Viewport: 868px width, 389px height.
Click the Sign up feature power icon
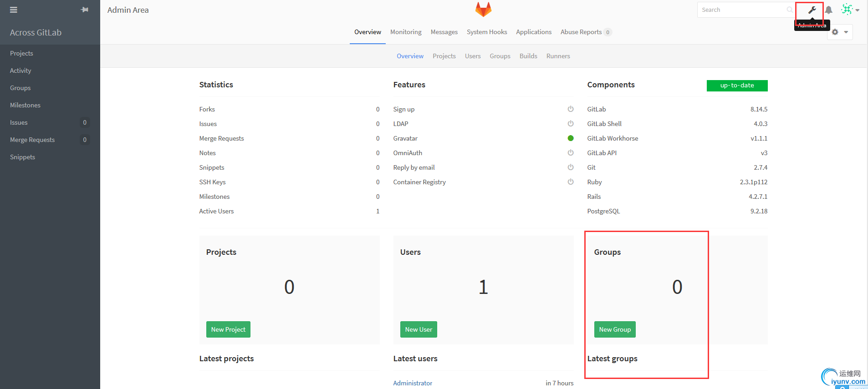(x=571, y=109)
